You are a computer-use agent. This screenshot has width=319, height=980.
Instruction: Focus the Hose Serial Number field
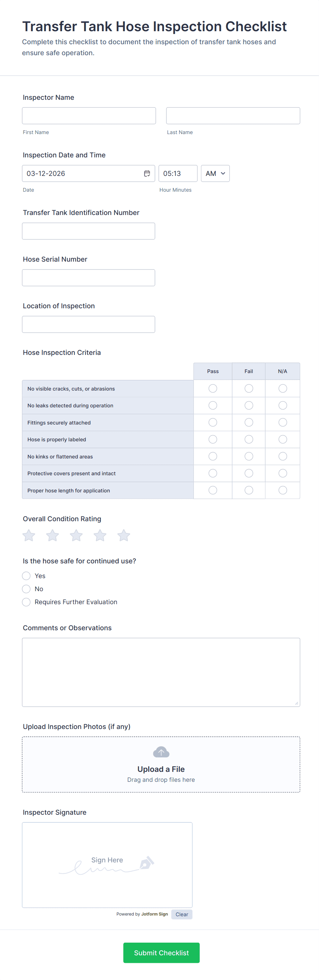click(88, 278)
